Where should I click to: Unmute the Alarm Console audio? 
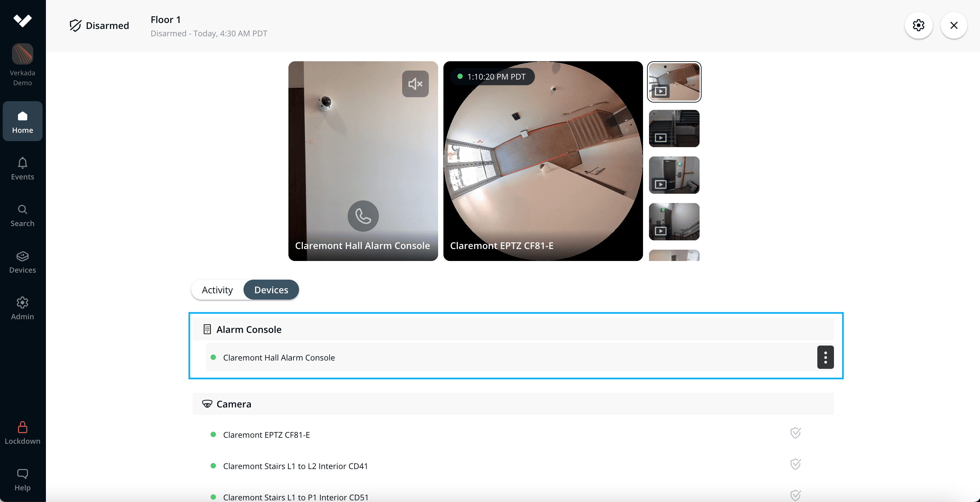415,84
